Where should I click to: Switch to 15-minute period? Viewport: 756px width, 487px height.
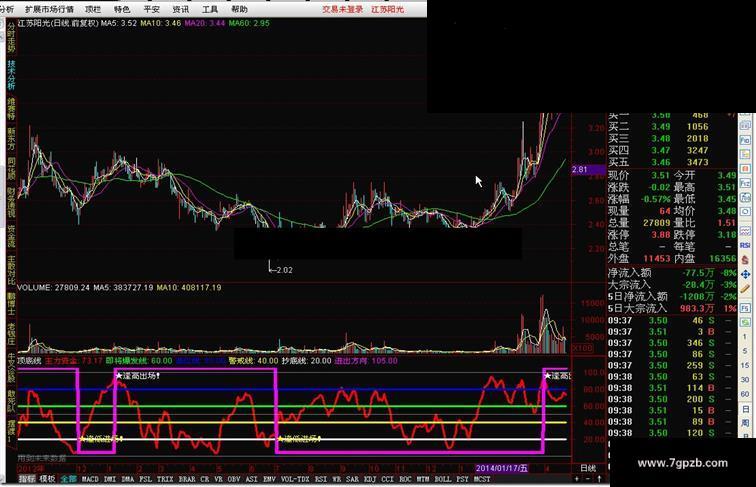pos(745,365)
